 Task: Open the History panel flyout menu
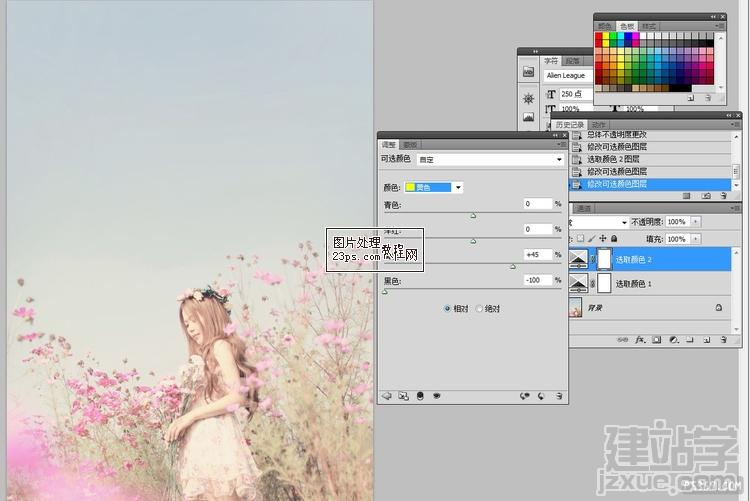coord(735,125)
